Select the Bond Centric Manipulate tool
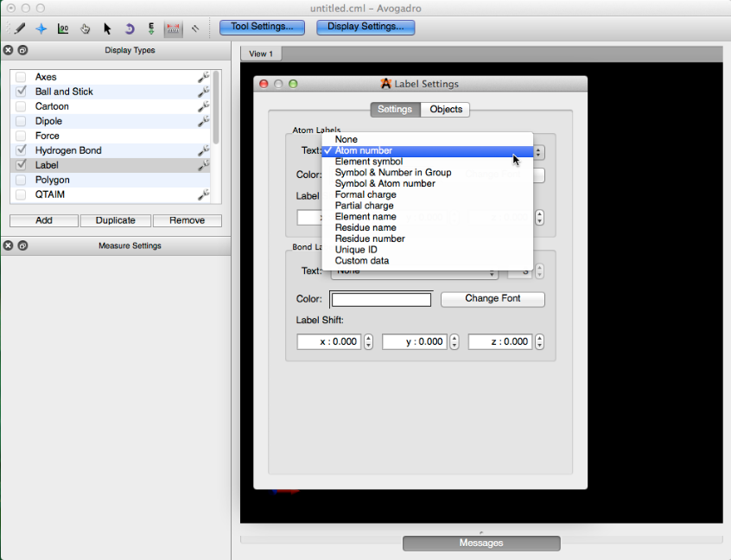 (63, 29)
